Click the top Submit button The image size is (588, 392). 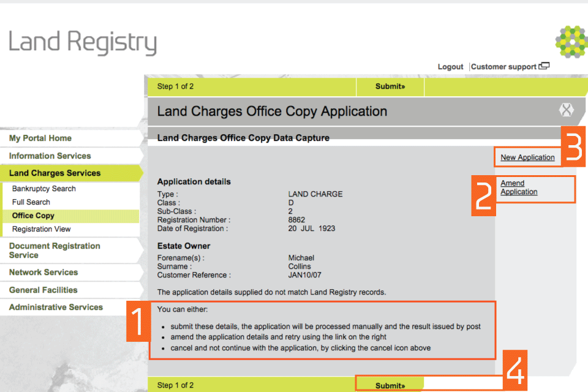[x=390, y=86]
